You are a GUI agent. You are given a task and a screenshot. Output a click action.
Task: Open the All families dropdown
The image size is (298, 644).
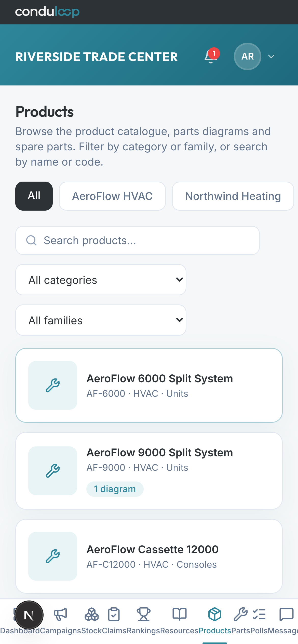point(101,320)
